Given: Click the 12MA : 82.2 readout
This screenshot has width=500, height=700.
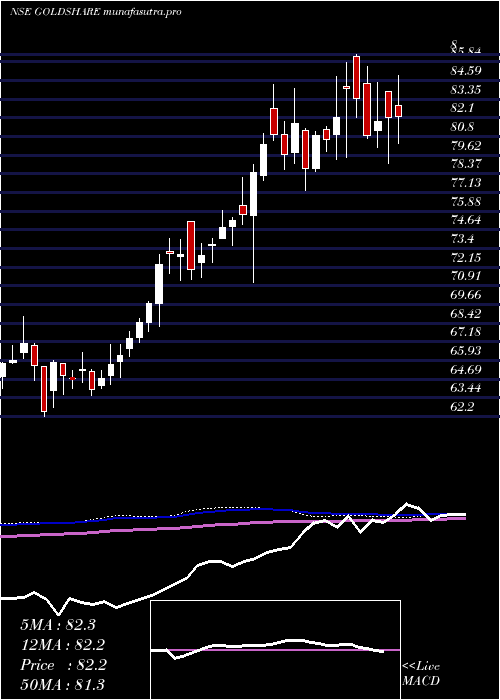Looking at the screenshot, I should point(63,645).
